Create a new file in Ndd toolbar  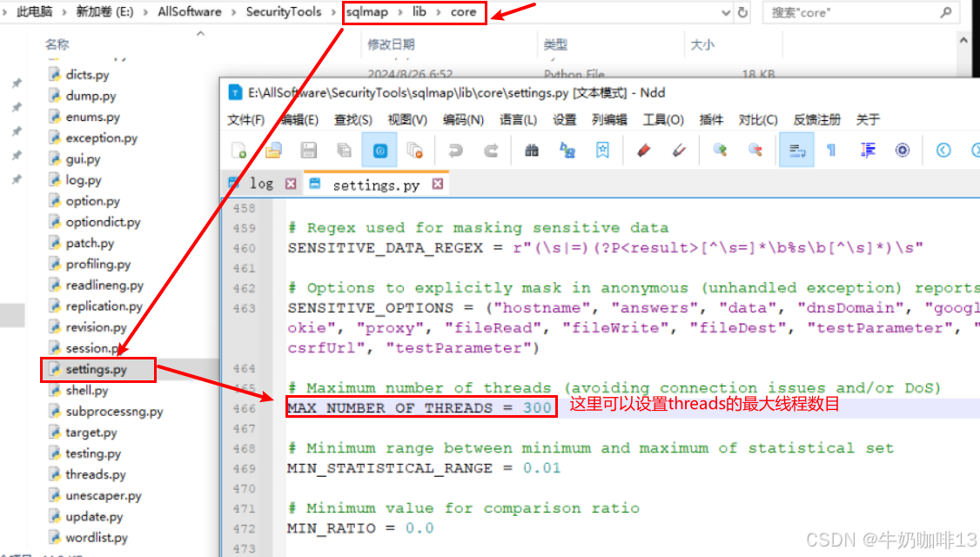[239, 151]
